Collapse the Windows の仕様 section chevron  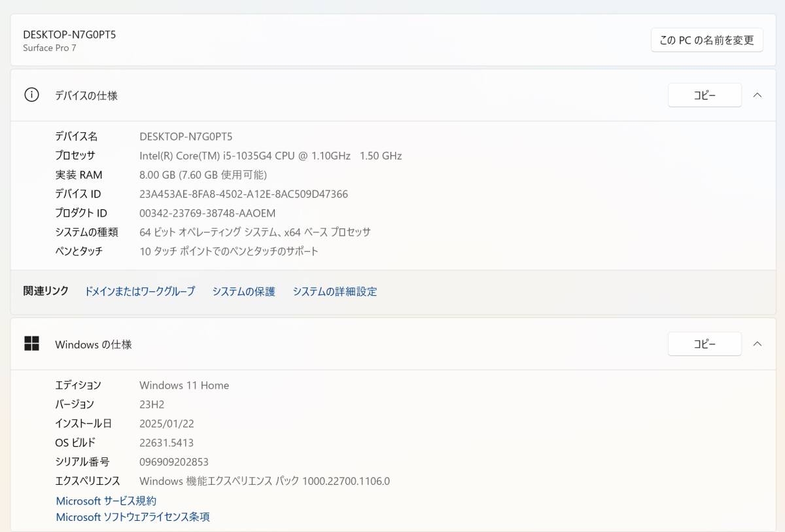pyautogui.click(x=758, y=344)
